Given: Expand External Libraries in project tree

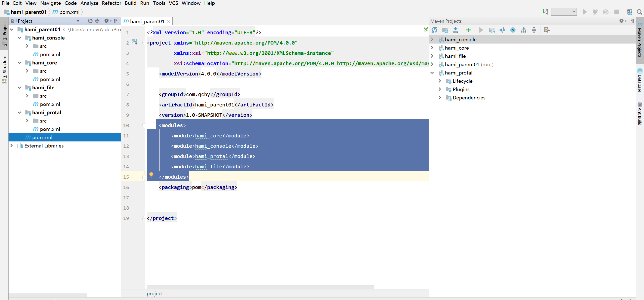Looking at the screenshot, I should coord(12,145).
